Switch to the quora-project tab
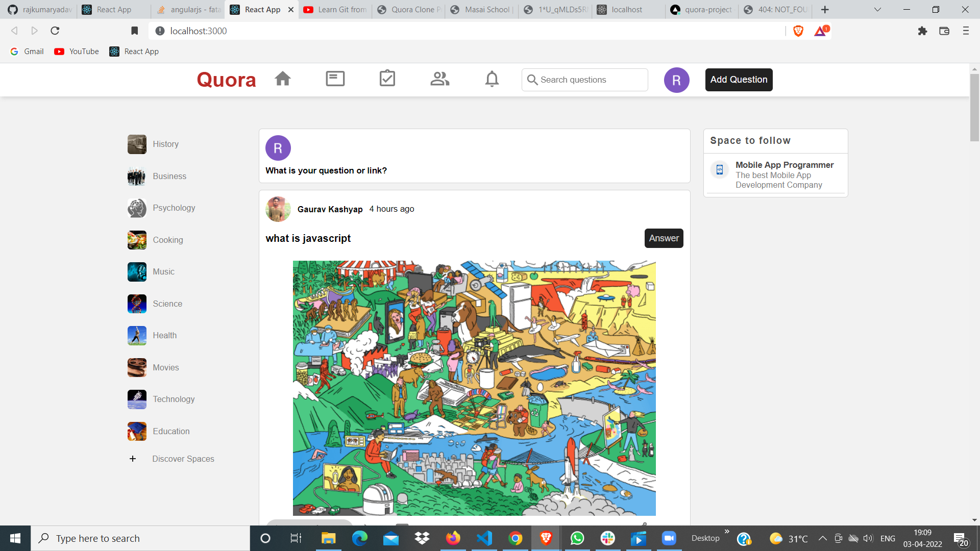 coord(702,10)
